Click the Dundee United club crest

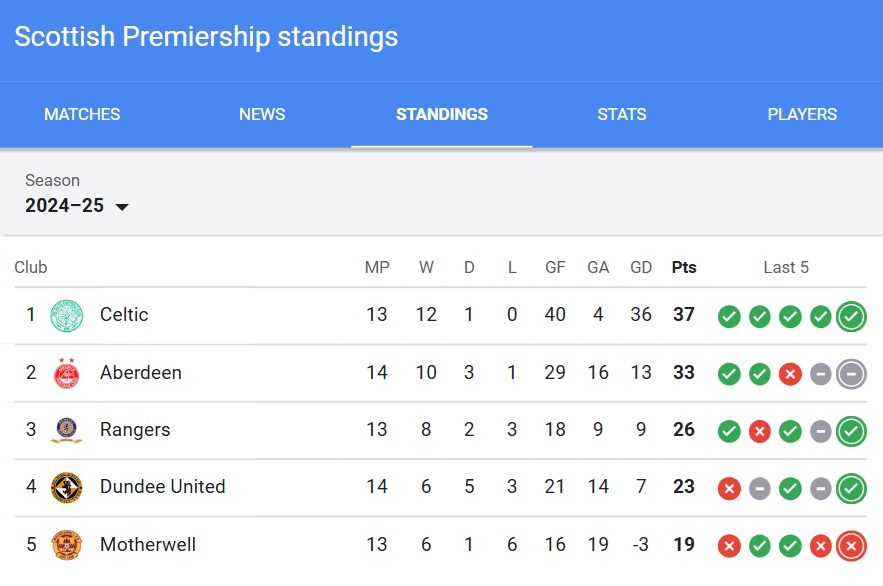[66, 487]
